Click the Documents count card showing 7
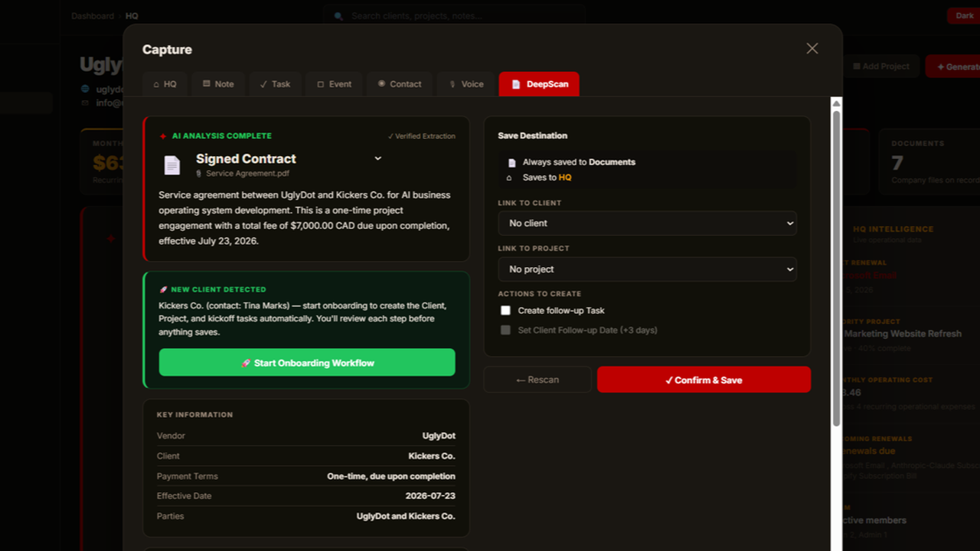This screenshot has width=980, height=551. (x=929, y=161)
